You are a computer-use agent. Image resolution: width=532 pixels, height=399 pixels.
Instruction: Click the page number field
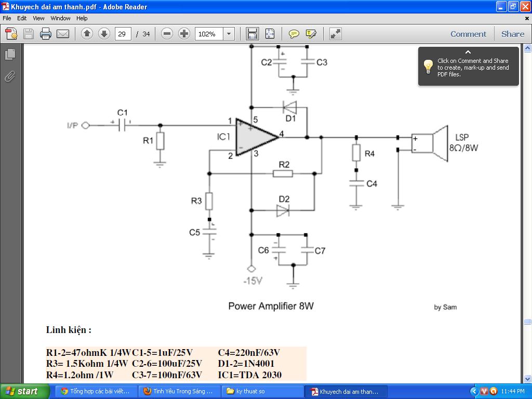point(123,34)
